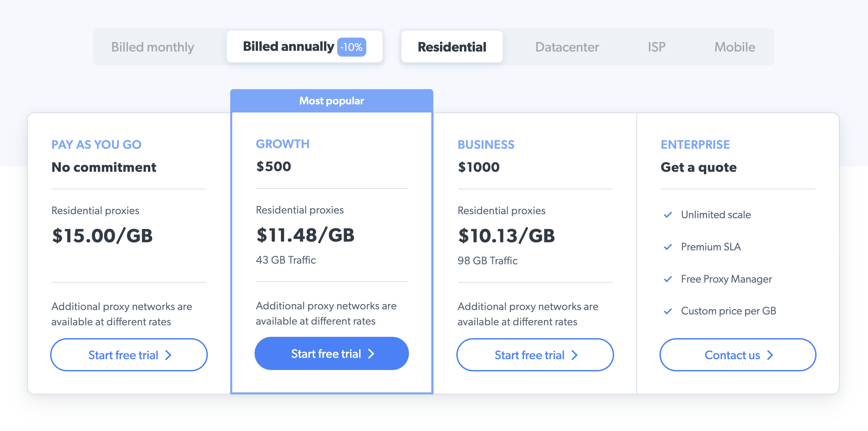Click the No commitment text

pyautogui.click(x=104, y=167)
